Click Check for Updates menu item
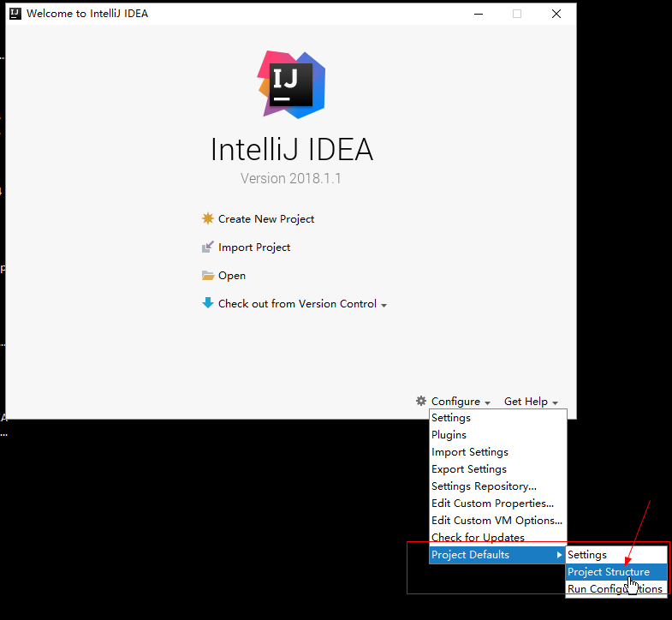Viewport: 672px width, 620px height. tap(478, 538)
